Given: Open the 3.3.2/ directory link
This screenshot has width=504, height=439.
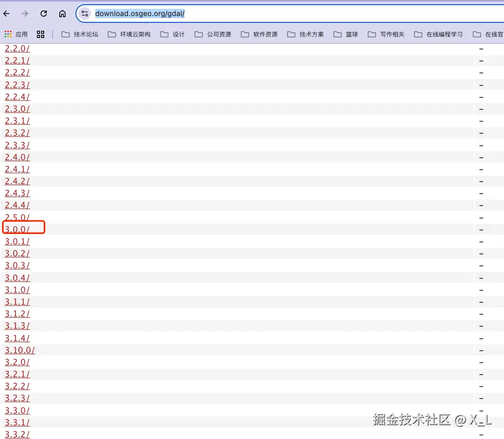Looking at the screenshot, I should click(x=17, y=434).
